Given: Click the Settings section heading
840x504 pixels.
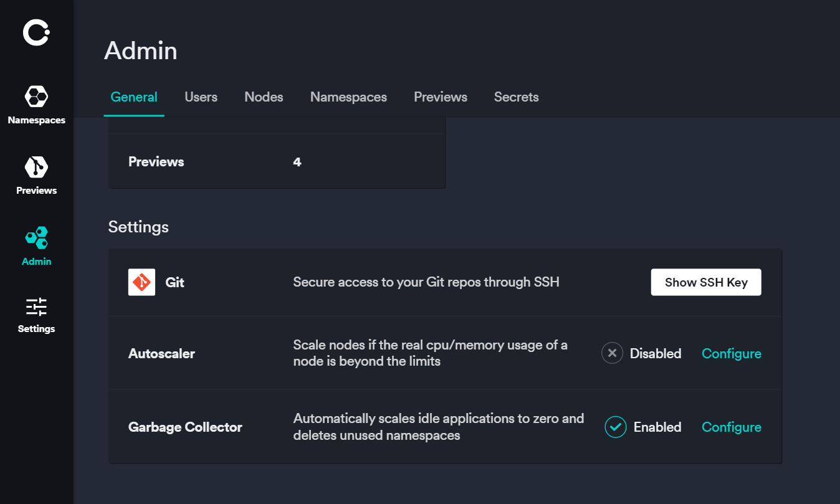Looking at the screenshot, I should pos(138,227).
